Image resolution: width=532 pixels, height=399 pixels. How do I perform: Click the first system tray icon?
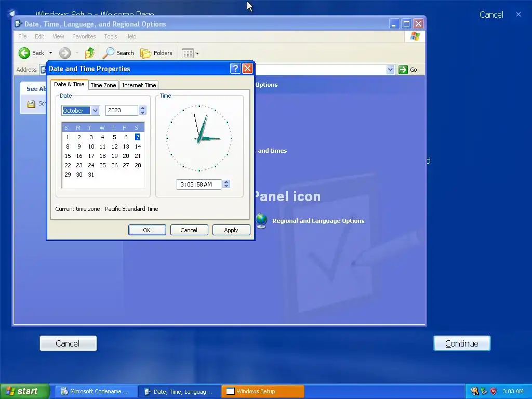point(475,391)
